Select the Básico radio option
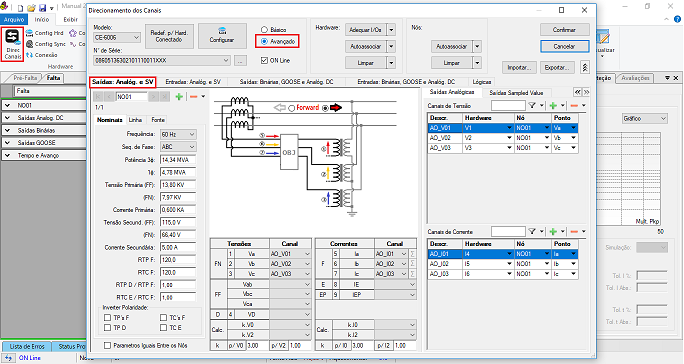 264,30
